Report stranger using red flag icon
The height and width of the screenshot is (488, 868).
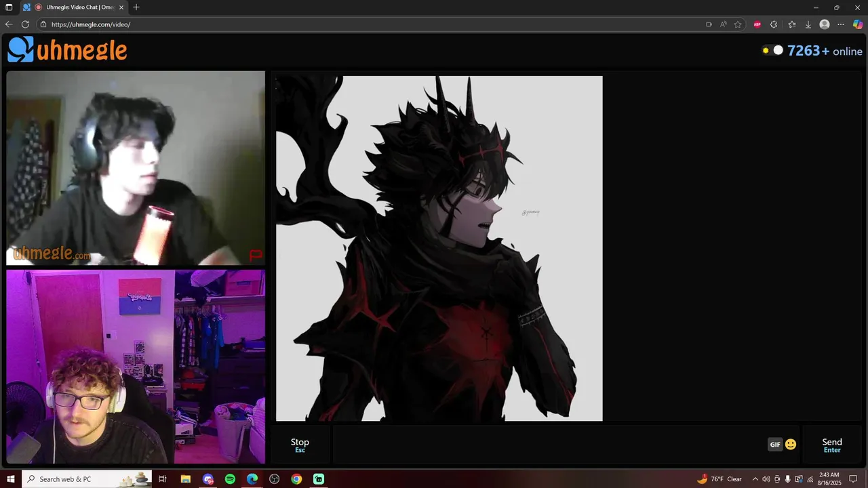click(256, 255)
